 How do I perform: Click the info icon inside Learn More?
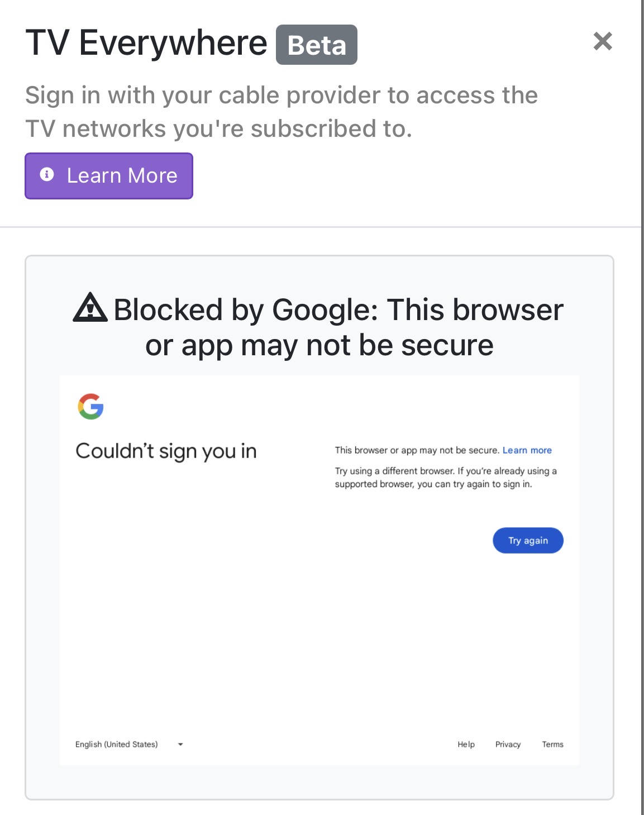click(47, 175)
